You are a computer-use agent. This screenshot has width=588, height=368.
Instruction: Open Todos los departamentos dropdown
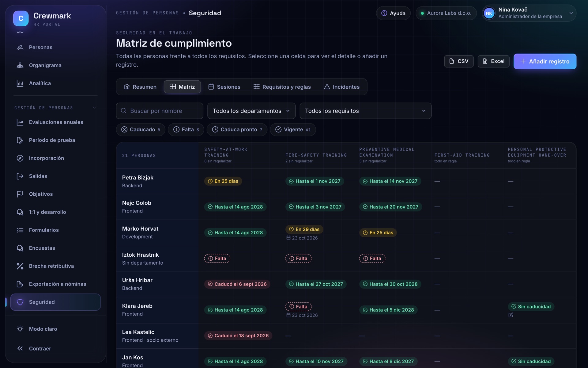coord(251,111)
